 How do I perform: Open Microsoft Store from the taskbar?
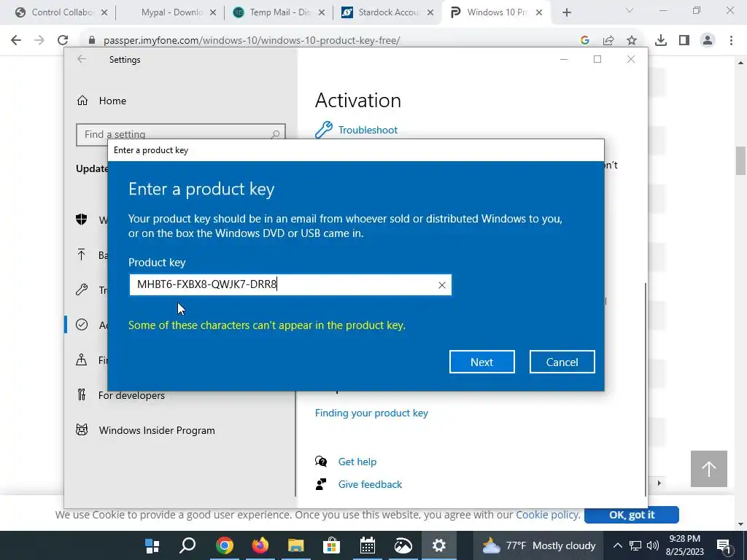tap(332, 545)
